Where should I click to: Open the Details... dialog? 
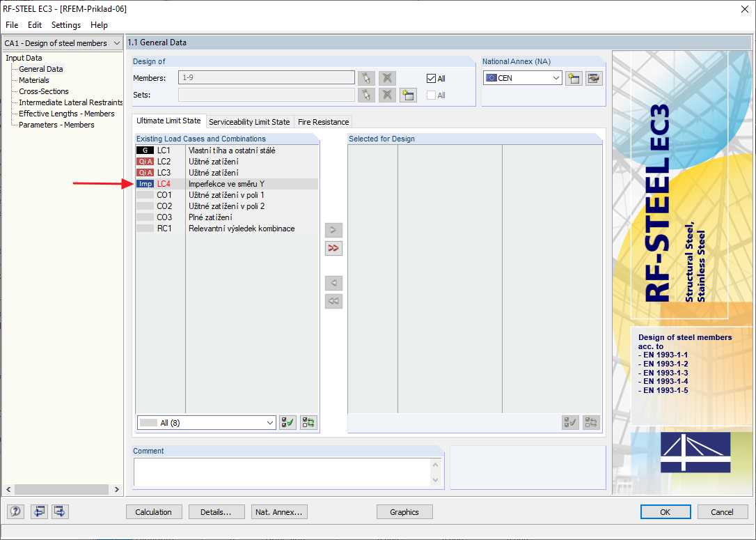216,512
